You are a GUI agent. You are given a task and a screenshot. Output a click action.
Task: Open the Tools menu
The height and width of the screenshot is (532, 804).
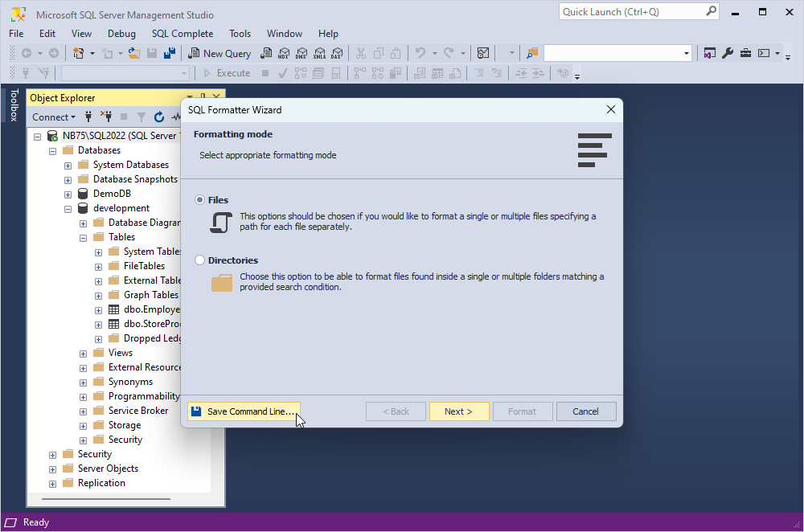click(x=240, y=33)
